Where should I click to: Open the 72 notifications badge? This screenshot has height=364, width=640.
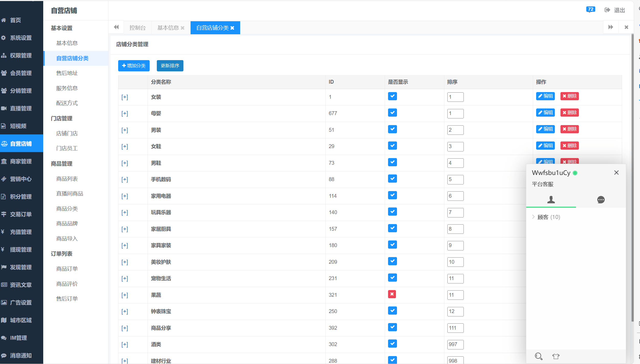[x=590, y=9]
